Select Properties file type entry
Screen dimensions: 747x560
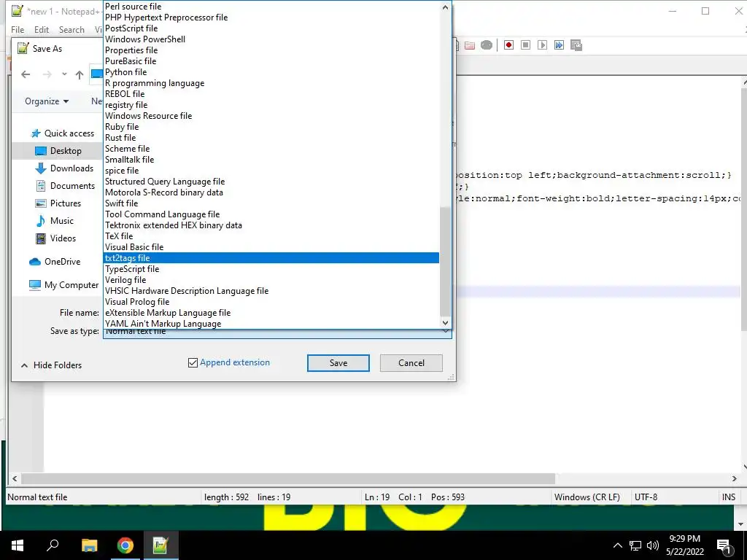point(271,50)
